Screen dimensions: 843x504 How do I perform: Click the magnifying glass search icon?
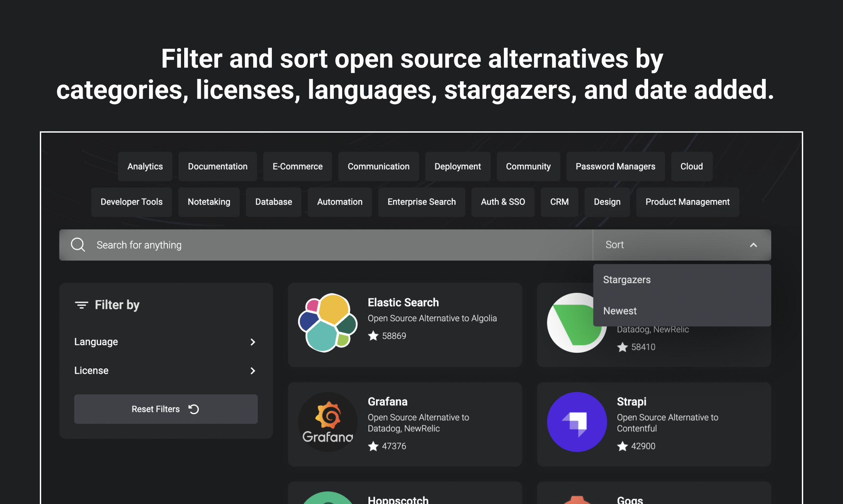click(78, 245)
